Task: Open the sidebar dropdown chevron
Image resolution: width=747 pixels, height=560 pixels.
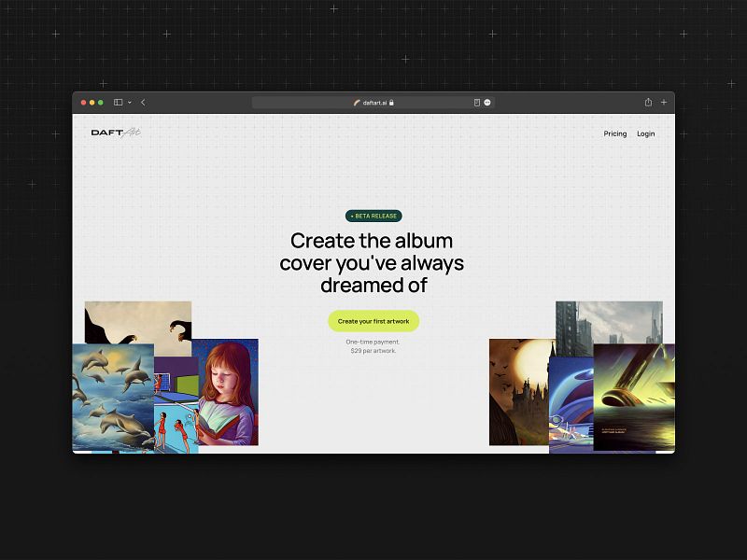Action: [x=129, y=103]
